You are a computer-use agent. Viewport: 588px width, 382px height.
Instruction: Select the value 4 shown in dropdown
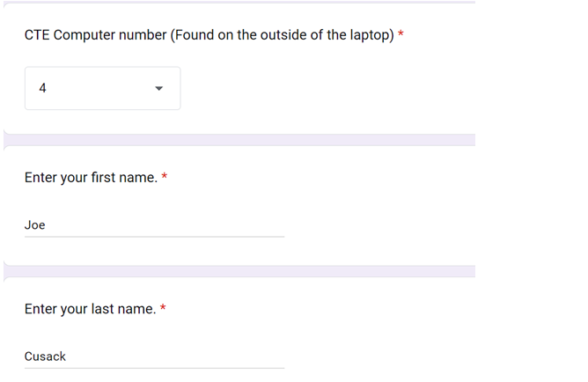[42, 88]
